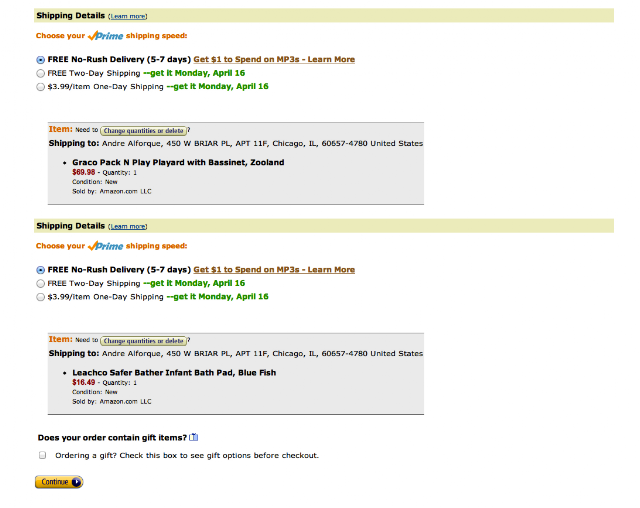This screenshot has width=640, height=508.
Task: Open Learn more link in second Shipping Details header
Action: pos(128,226)
